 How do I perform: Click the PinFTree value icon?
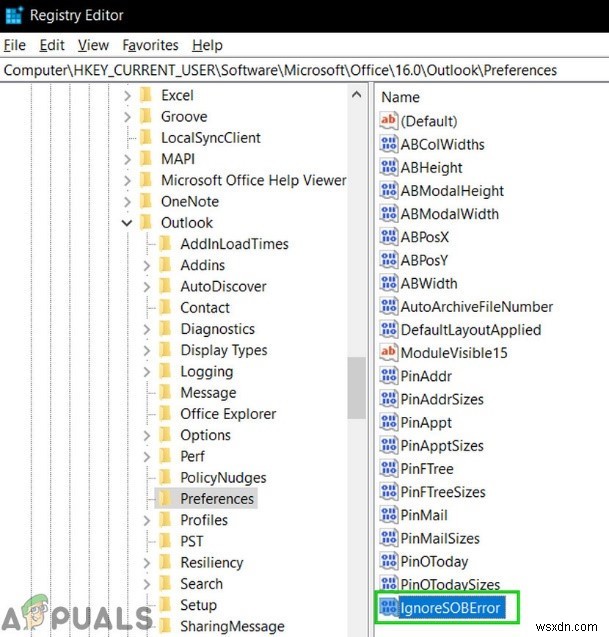[389, 468]
